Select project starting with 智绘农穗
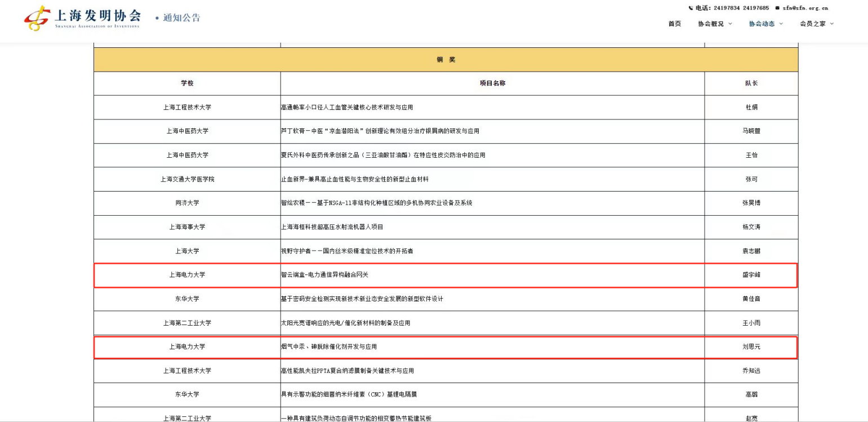 (377, 203)
